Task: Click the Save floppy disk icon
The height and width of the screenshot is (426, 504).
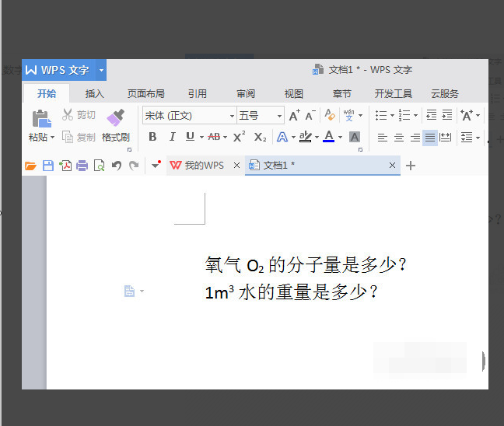Action: [x=48, y=166]
